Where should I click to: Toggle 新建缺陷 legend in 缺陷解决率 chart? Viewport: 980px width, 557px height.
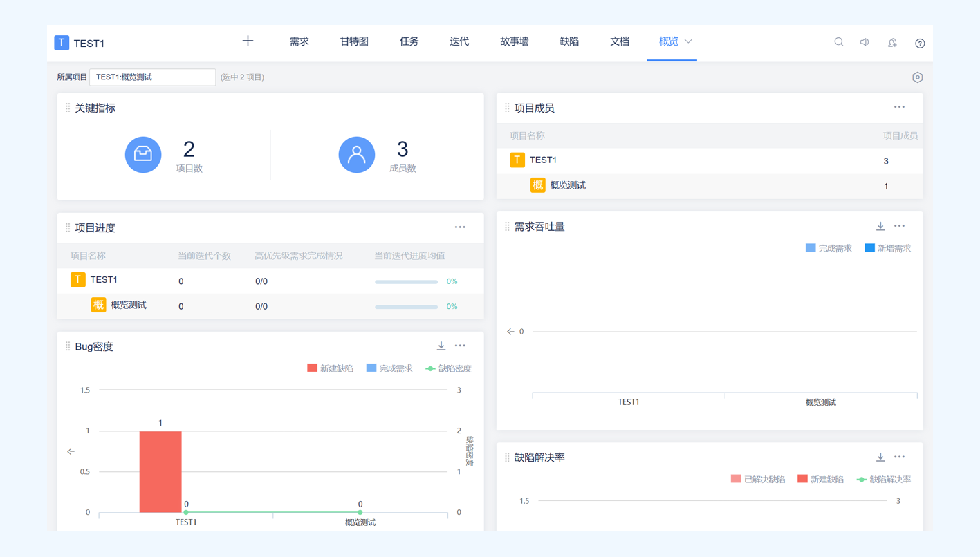(x=820, y=479)
